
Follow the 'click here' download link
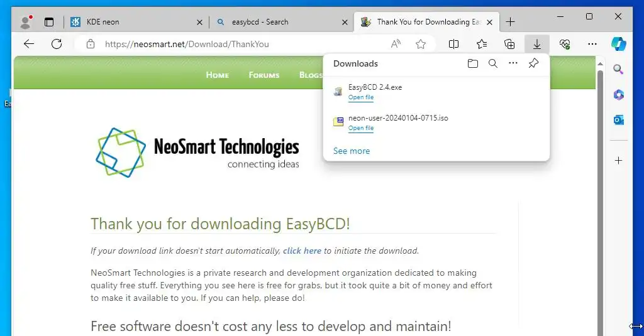302,251
